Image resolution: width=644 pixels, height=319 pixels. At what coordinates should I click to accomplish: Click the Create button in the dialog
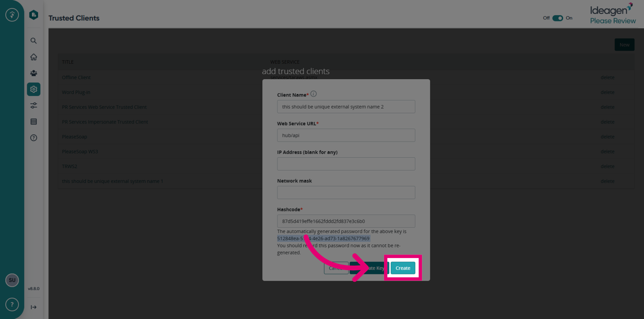click(403, 268)
